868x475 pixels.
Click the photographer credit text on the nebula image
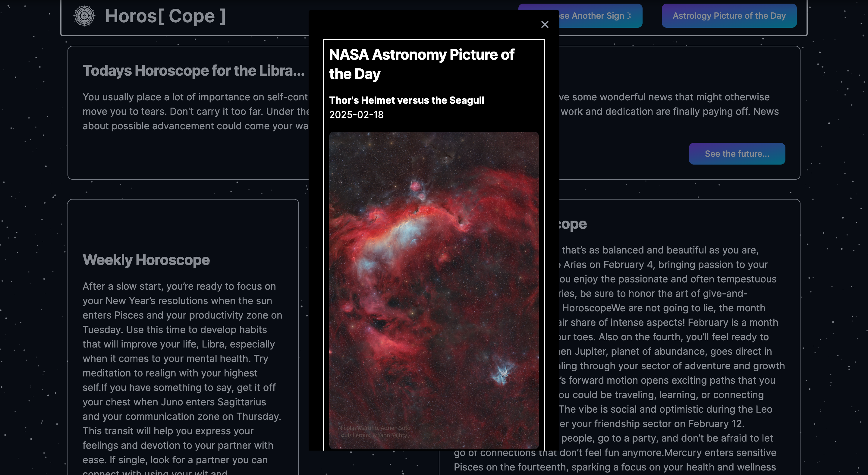point(375,432)
